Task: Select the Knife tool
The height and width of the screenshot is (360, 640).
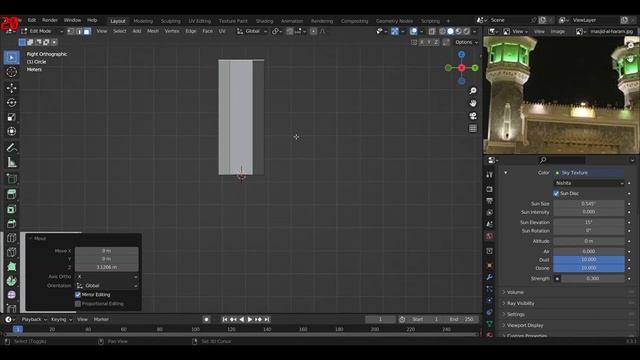Action: 11,252
